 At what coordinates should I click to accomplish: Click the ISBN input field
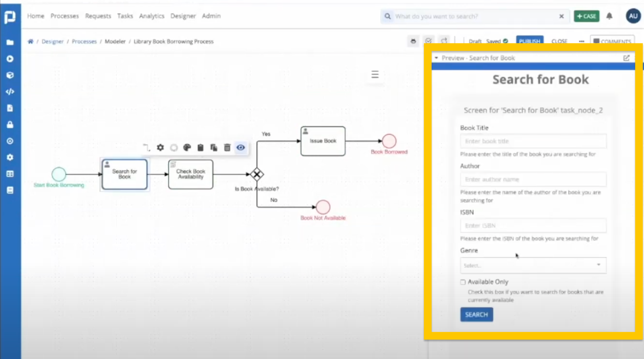click(533, 226)
